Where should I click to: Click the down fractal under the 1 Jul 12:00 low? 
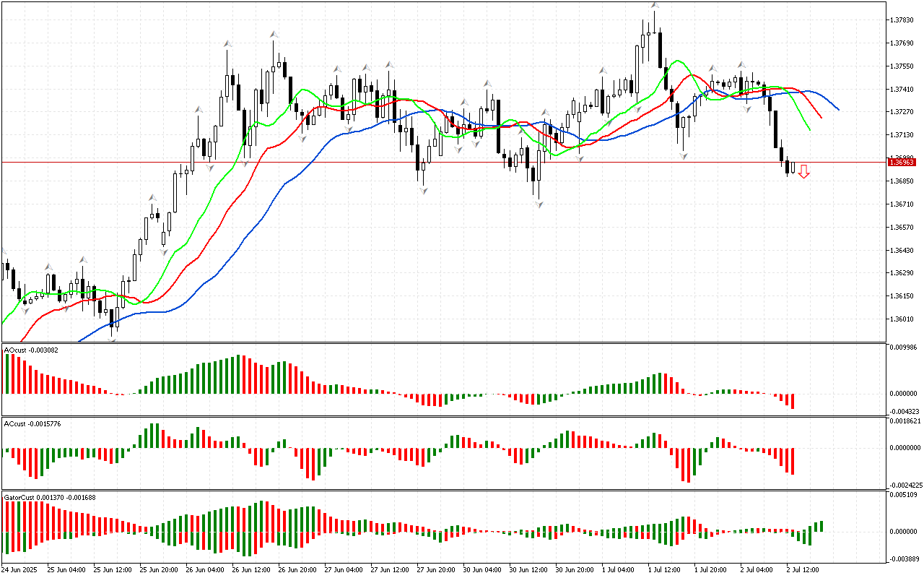click(683, 155)
